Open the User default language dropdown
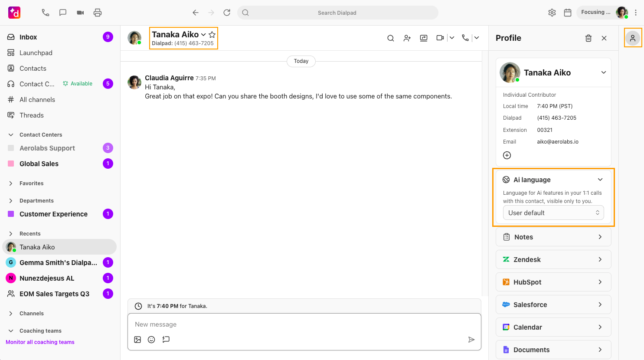The image size is (644, 360). (x=553, y=213)
